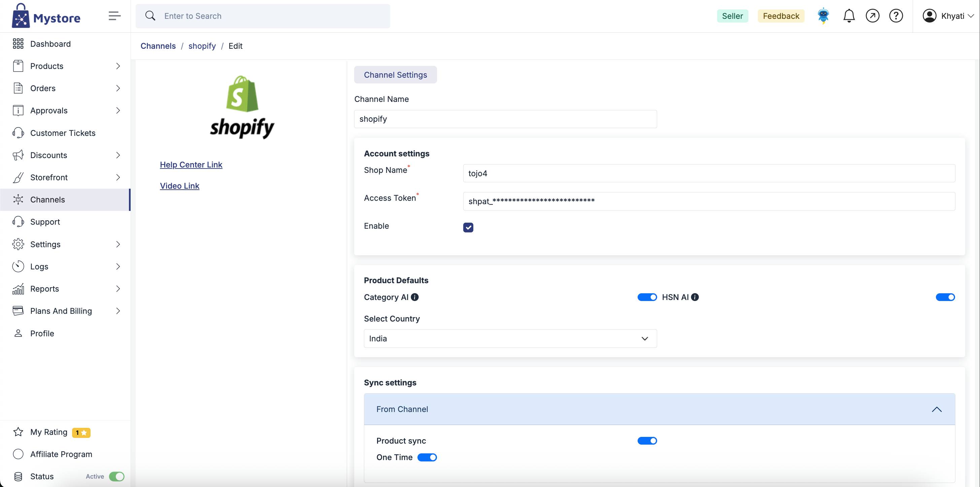Screen dimensions: 980x487
Task: Toggle the Category AI switch
Action: point(647,297)
